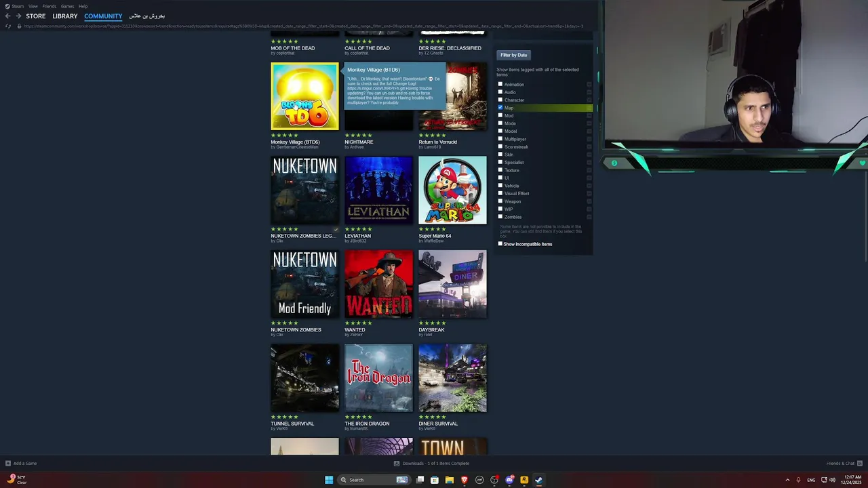Check Show Incompatible Items
Image resolution: width=868 pixels, height=488 pixels.
pyautogui.click(x=500, y=244)
